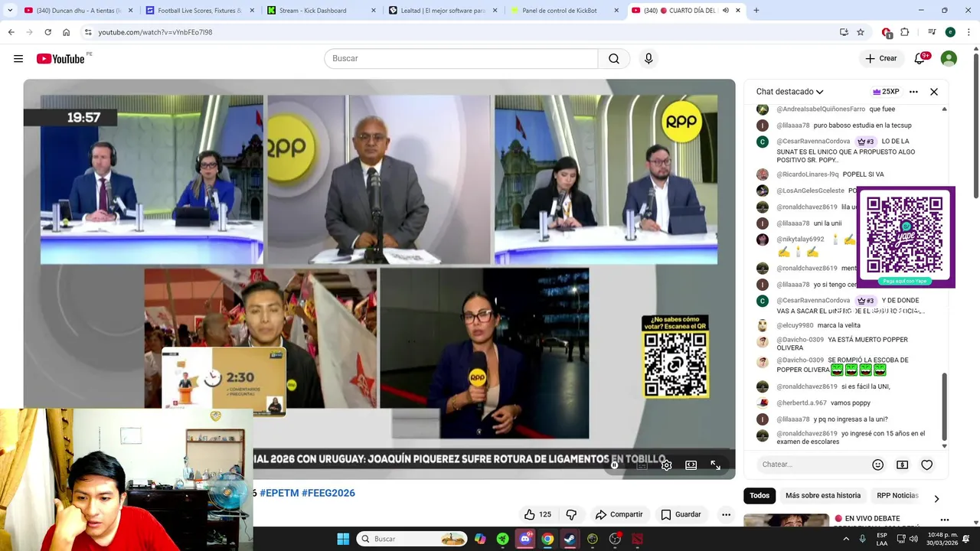Image resolution: width=980 pixels, height=551 pixels.
Task: Dislike the video
Action: tap(571, 514)
